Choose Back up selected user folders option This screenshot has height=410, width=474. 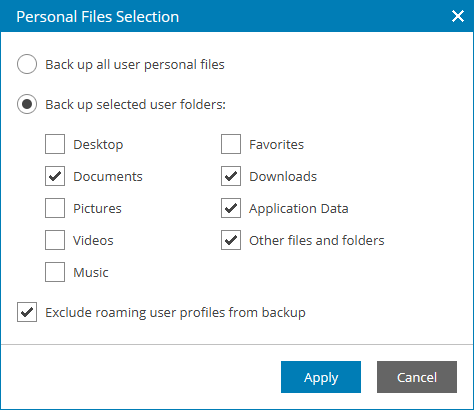[27, 104]
